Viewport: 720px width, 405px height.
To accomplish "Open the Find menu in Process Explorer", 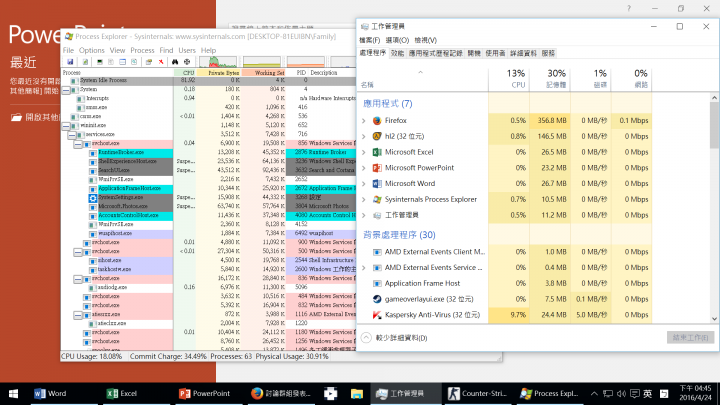I will pyautogui.click(x=166, y=50).
